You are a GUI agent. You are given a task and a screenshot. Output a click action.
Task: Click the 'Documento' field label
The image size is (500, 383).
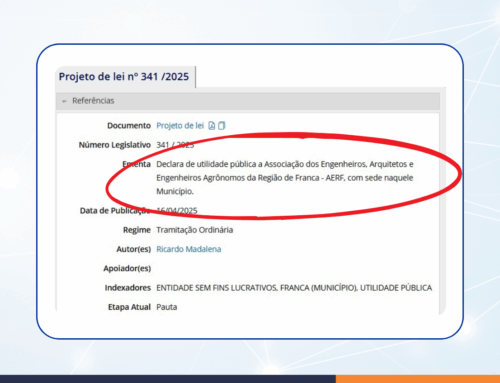coord(129,126)
